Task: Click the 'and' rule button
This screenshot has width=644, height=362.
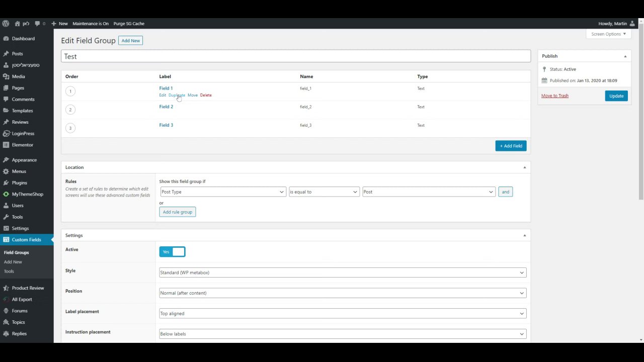Action: tap(505, 192)
